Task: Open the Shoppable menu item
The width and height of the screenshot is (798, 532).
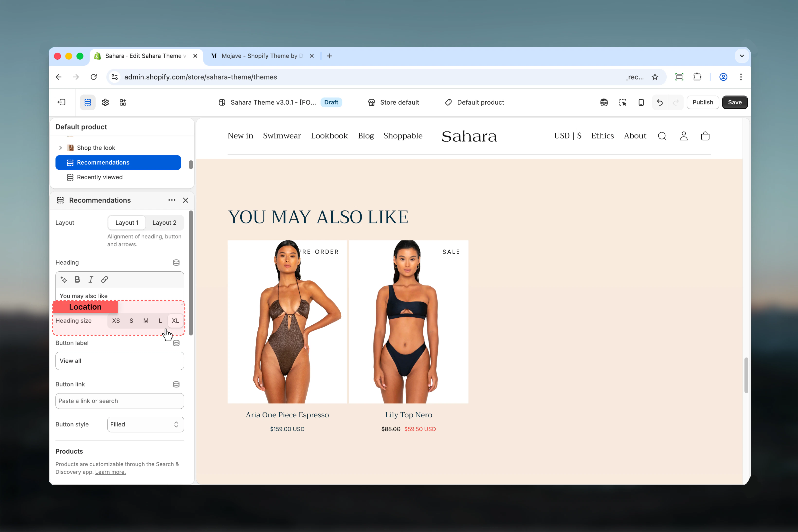Action: point(403,136)
